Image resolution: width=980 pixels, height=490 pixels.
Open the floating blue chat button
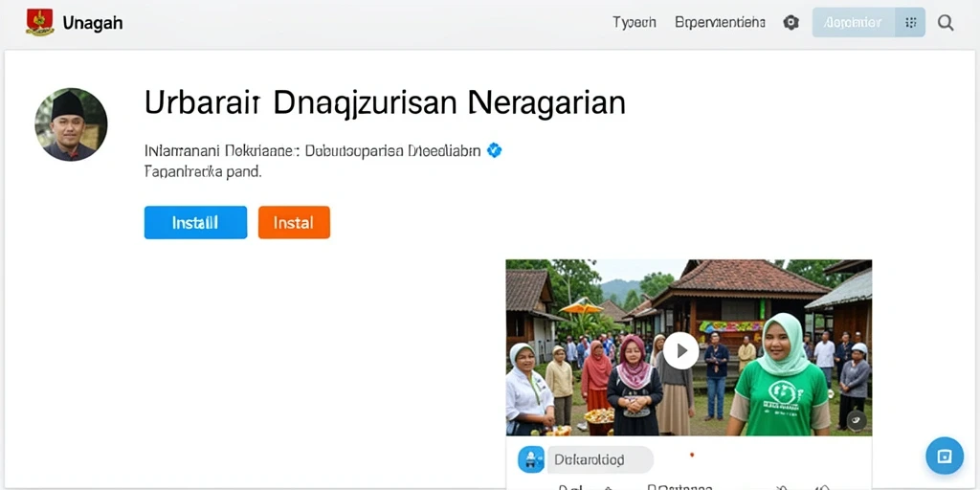coord(945,455)
